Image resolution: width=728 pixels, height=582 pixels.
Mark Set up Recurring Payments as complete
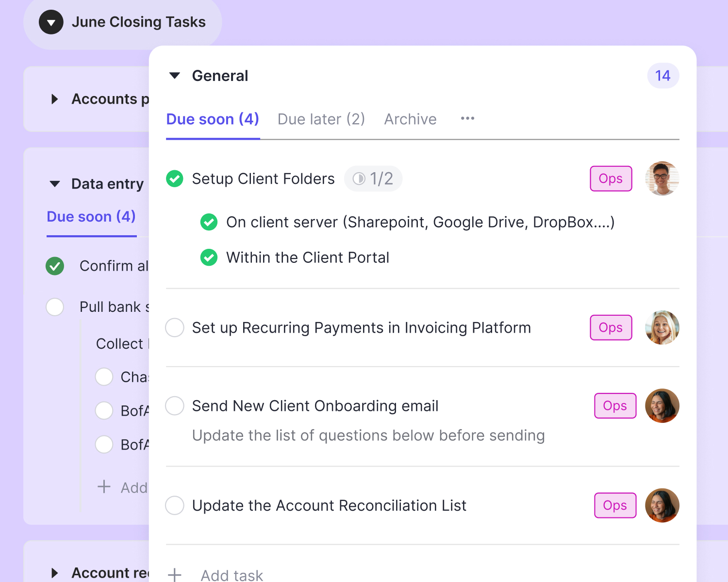pyautogui.click(x=174, y=327)
